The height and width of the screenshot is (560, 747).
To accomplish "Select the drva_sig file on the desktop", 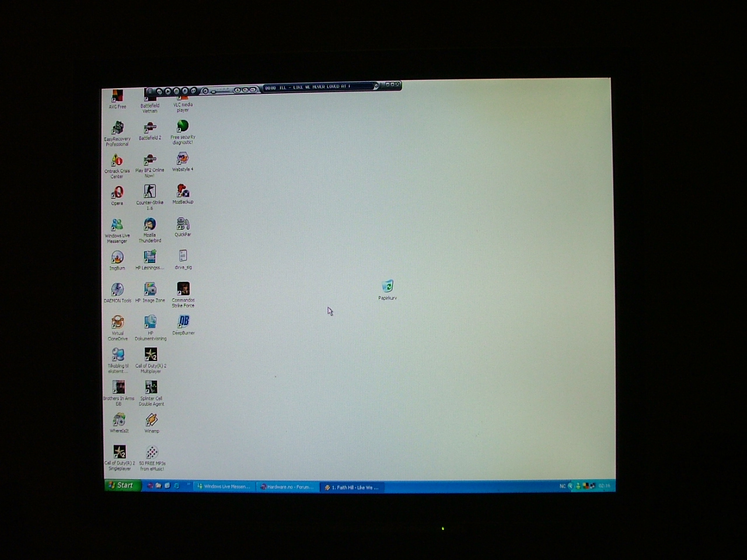I will click(183, 260).
